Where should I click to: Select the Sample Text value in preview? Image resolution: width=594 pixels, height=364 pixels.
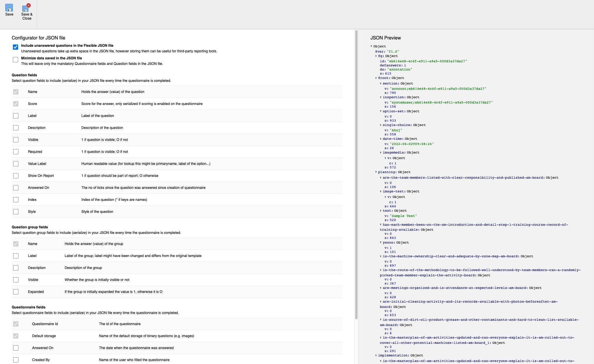click(403, 216)
